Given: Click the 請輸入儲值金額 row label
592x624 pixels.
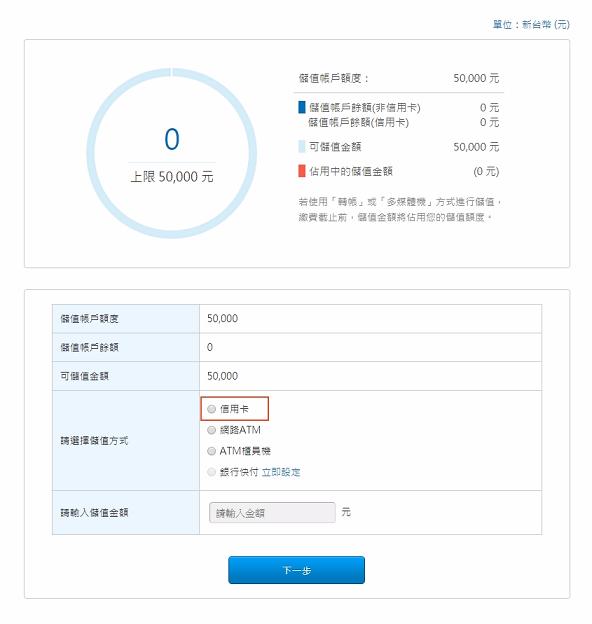Looking at the screenshot, I should coord(94,513).
